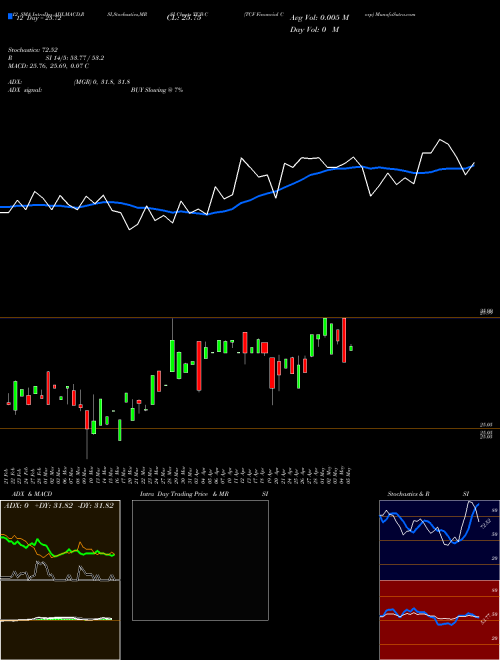Click the 'ADX signal:' label
The width and height of the screenshot is (500, 660).
(x=25, y=90)
